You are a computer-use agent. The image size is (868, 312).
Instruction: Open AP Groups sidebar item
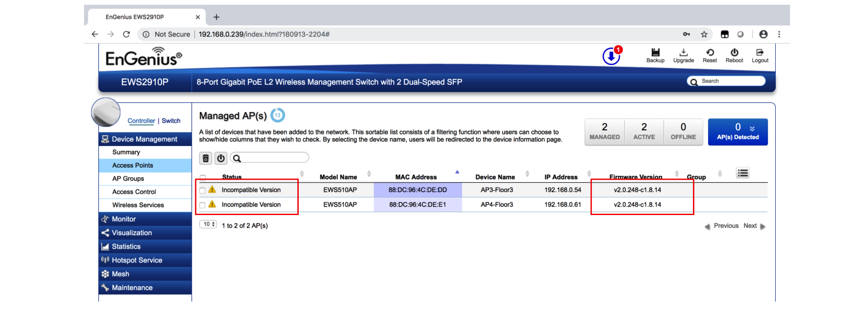[145, 178]
